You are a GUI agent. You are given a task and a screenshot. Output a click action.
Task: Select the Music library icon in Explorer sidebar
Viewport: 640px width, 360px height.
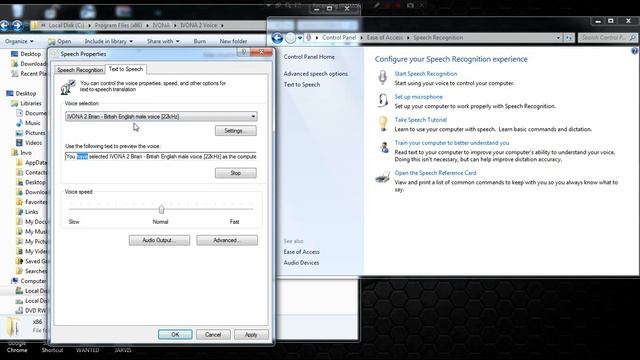(x=19, y=123)
